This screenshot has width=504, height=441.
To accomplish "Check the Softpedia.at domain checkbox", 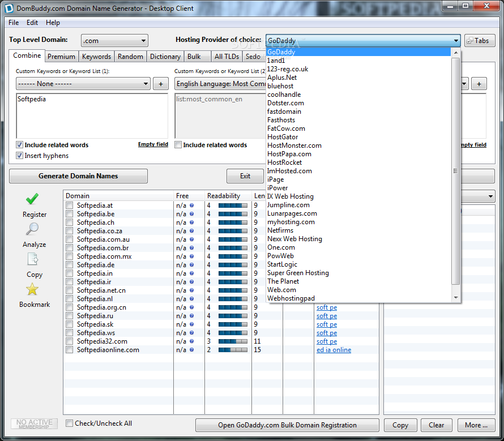I will pos(70,205).
